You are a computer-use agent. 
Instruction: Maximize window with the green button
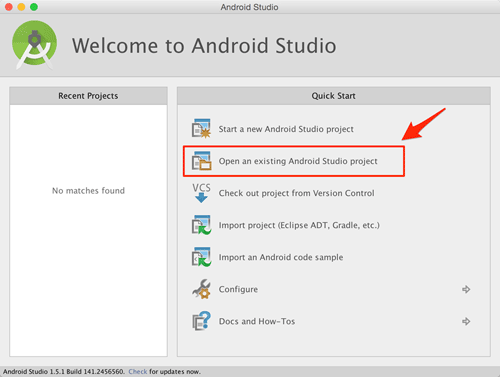tap(34, 7)
